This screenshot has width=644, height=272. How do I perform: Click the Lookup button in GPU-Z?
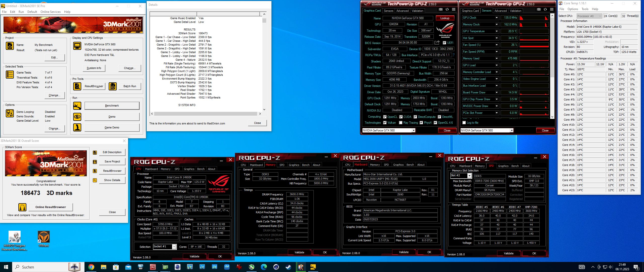coord(445,18)
